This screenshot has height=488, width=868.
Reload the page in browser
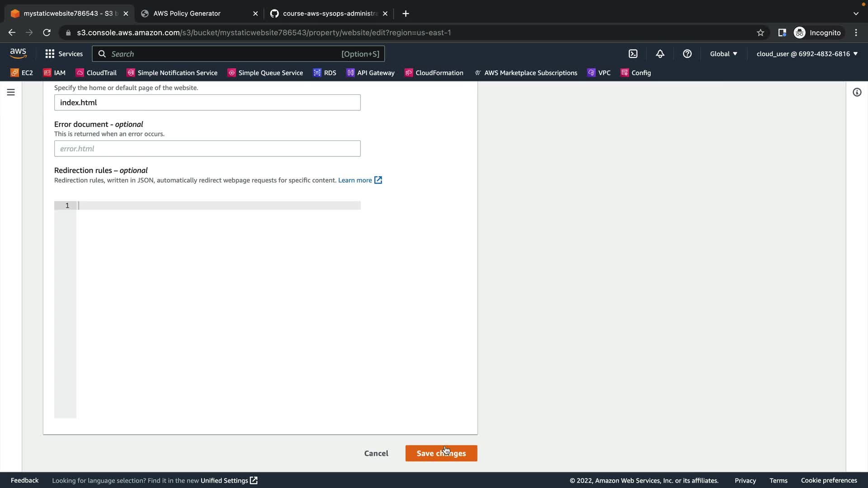click(x=47, y=33)
